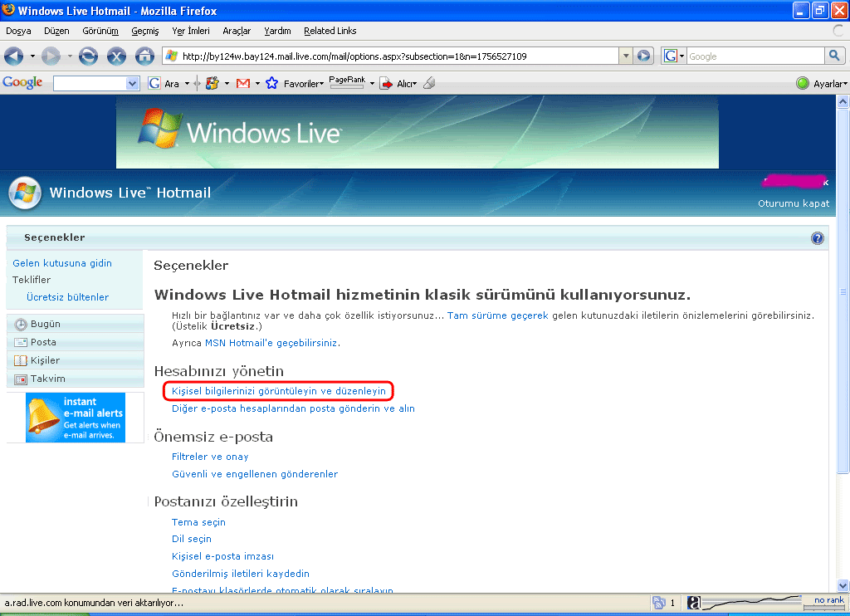Click the page scrollbar up arrow
The height and width of the screenshot is (616, 850).
pyautogui.click(x=843, y=101)
